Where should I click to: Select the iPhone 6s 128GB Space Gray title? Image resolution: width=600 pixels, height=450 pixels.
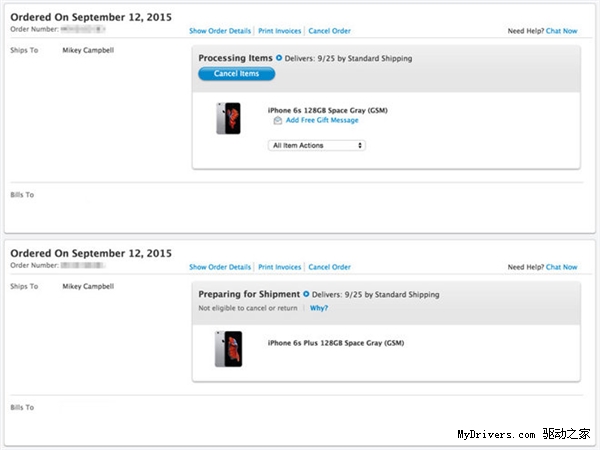click(x=328, y=110)
